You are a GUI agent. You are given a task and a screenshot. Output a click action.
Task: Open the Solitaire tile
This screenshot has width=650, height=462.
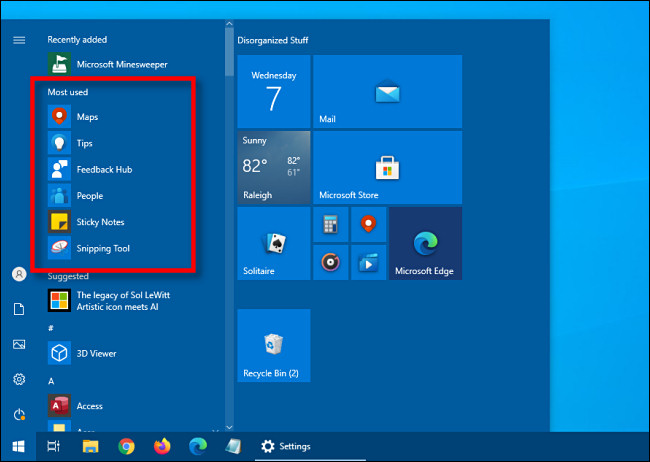273,244
